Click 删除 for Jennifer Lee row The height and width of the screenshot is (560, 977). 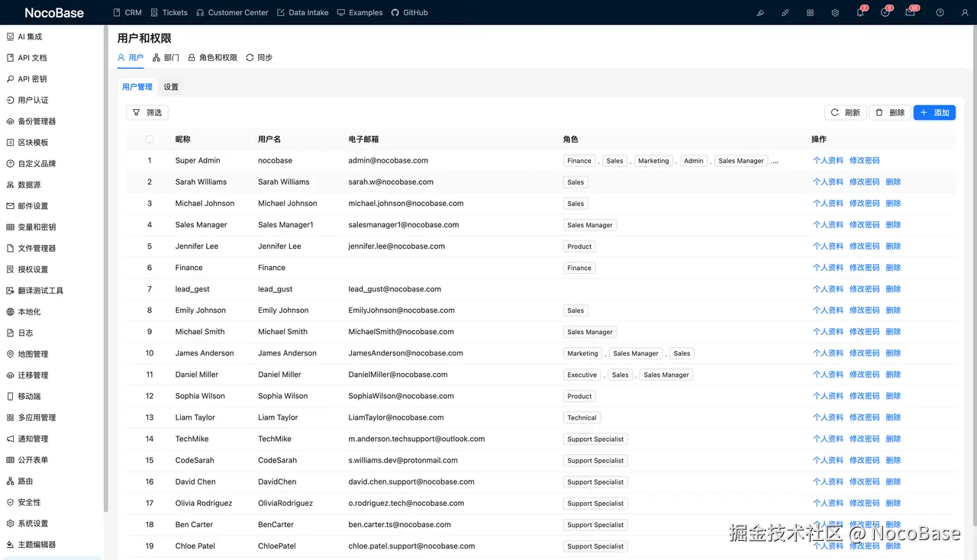(x=894, y=246)
